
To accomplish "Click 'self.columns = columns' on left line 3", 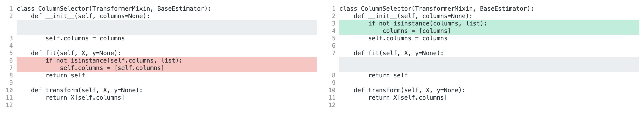I will [x=85, y=38].
